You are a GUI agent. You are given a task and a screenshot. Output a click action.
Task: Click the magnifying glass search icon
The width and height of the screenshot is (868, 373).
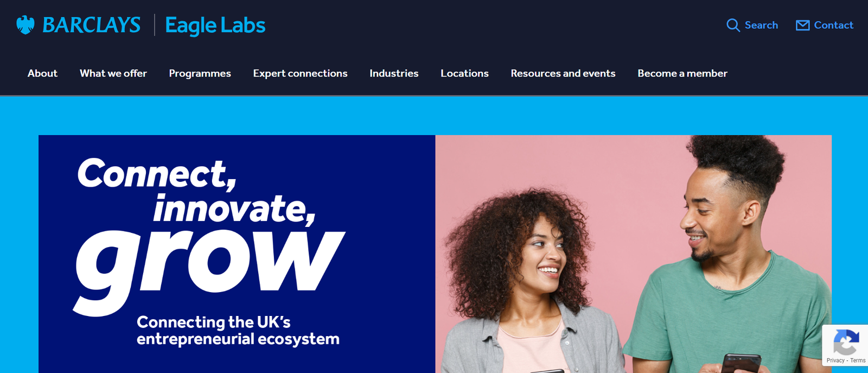pyautogui.click(x=733, y=26)
